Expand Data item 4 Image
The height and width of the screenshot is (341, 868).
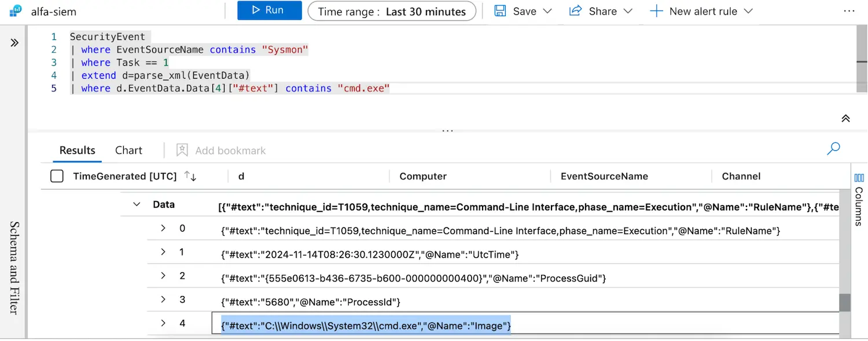coord(163,323)
